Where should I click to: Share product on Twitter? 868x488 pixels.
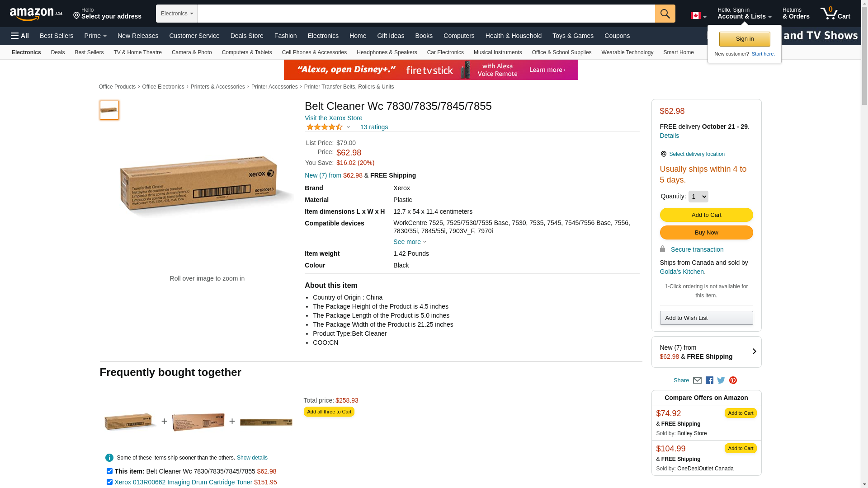[721, 380]
